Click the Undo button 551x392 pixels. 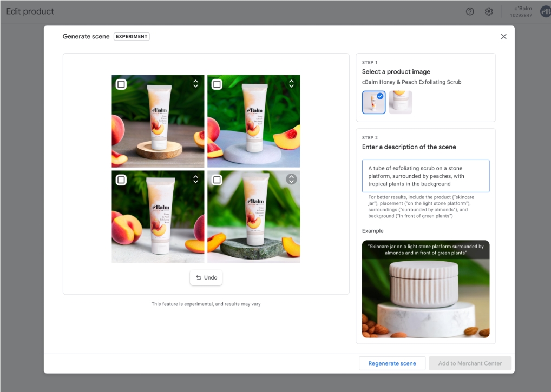click(x=206, y=277)
